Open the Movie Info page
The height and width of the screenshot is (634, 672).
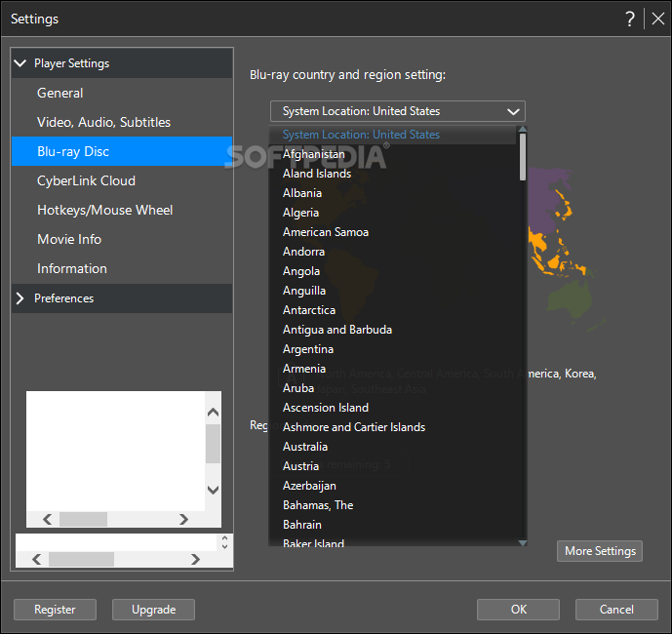pos(122,239)
